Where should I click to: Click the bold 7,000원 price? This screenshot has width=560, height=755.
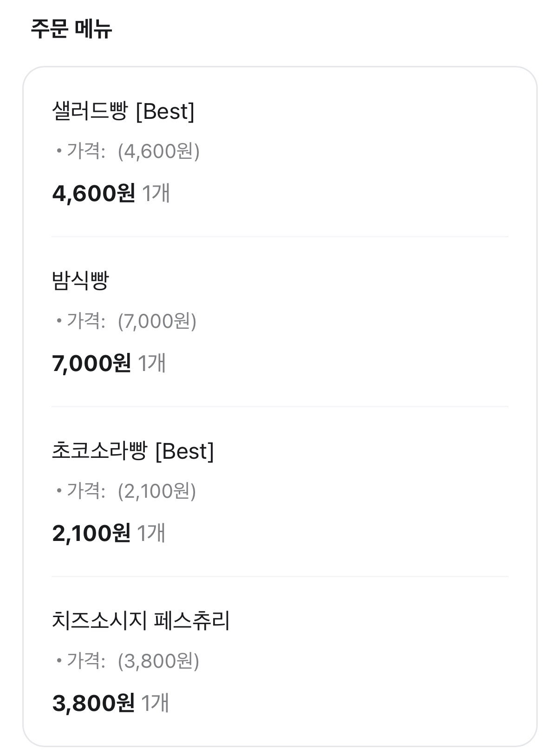[x=92, y=363]
